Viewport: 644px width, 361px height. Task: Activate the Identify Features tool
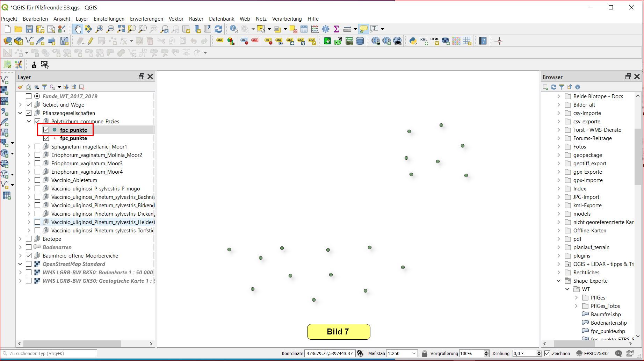[x=234, y=29]
